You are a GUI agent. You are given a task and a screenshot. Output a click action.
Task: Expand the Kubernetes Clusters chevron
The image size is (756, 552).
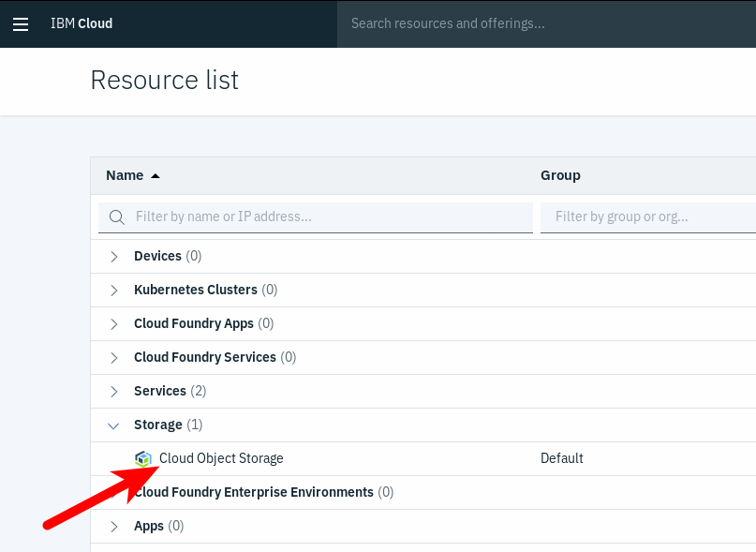click(113, 291)
